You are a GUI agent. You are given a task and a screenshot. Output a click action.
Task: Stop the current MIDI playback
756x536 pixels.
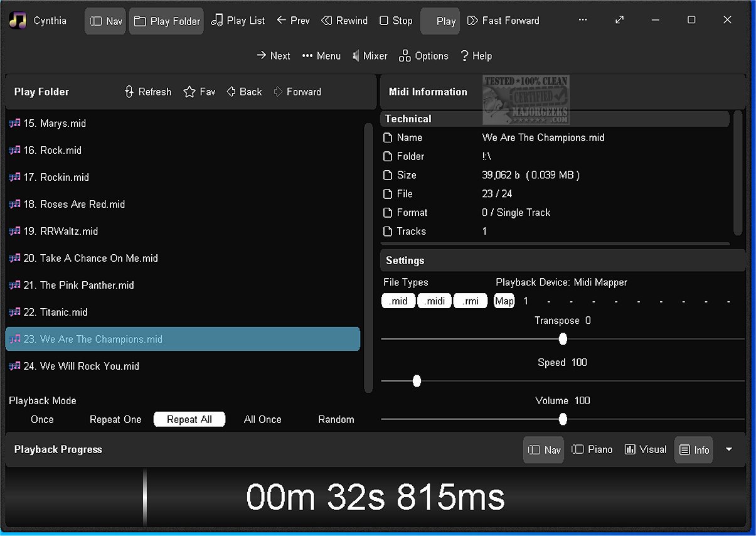pos(396,21)
